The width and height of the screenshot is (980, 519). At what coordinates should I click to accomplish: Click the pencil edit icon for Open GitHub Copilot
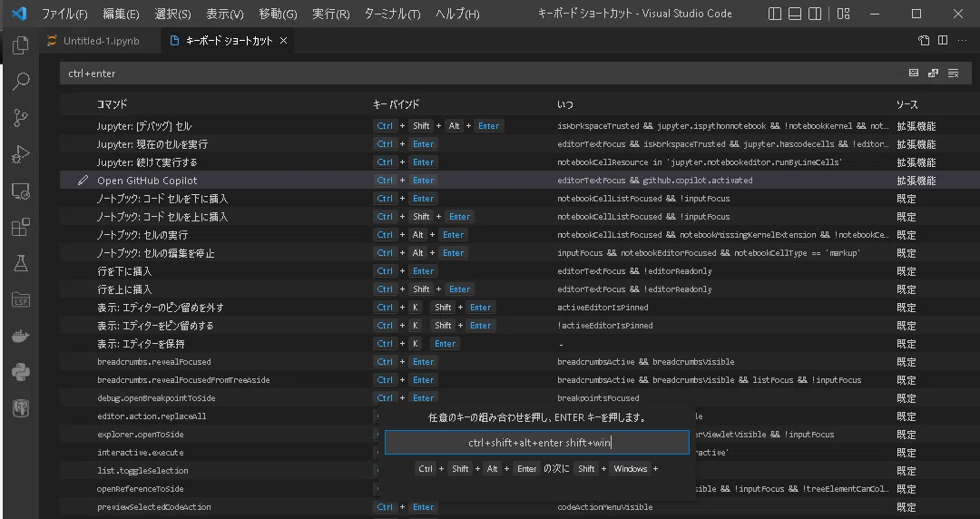(83, 180)
